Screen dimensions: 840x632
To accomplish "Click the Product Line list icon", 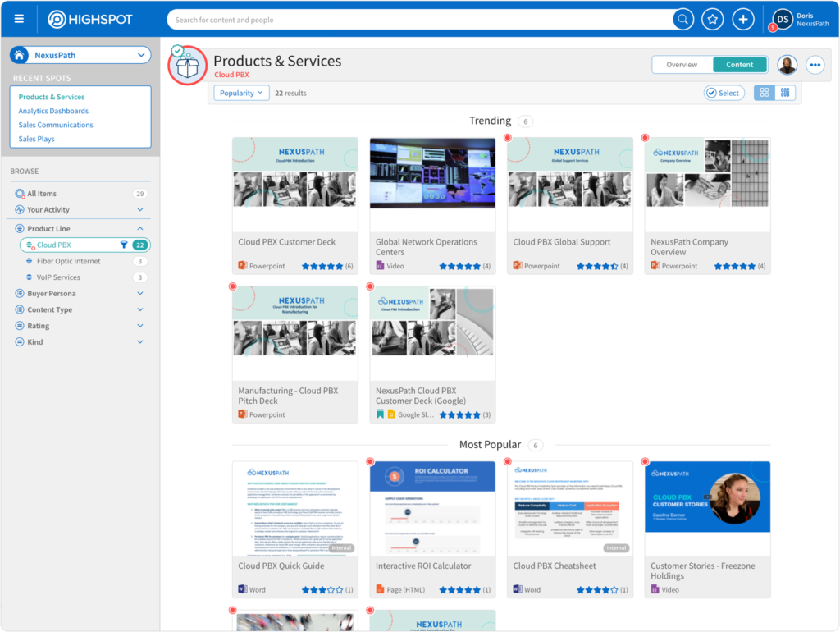I will (x=20, y=228).
